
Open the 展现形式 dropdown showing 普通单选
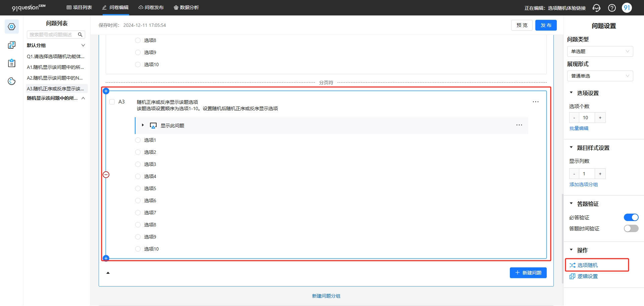pyautogui.click(x=600, y=76)
